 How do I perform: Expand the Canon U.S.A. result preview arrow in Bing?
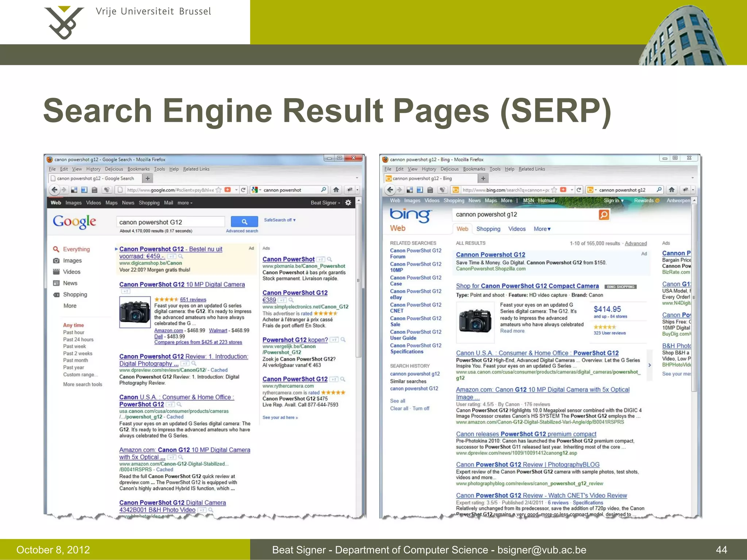(650, 365)
